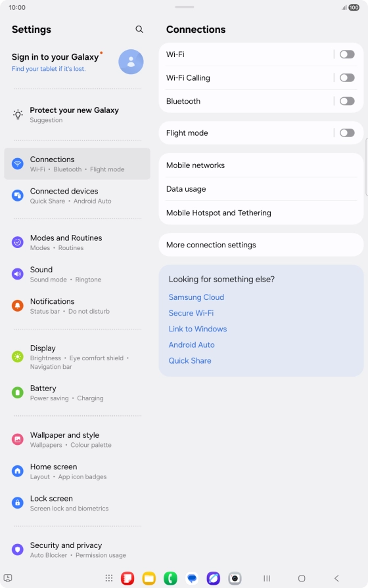
Task: Select Connected devices in settings list
Action: pos(77,196)
